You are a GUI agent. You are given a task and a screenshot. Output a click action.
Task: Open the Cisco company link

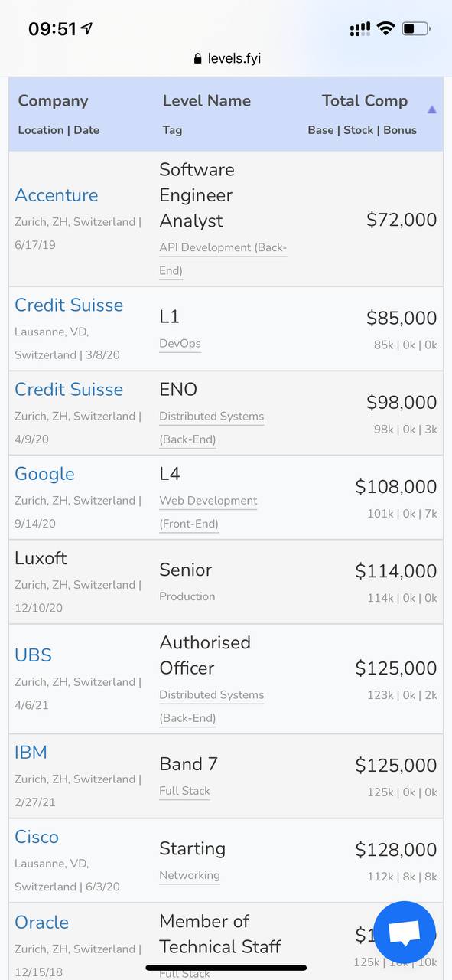[37, 837]
